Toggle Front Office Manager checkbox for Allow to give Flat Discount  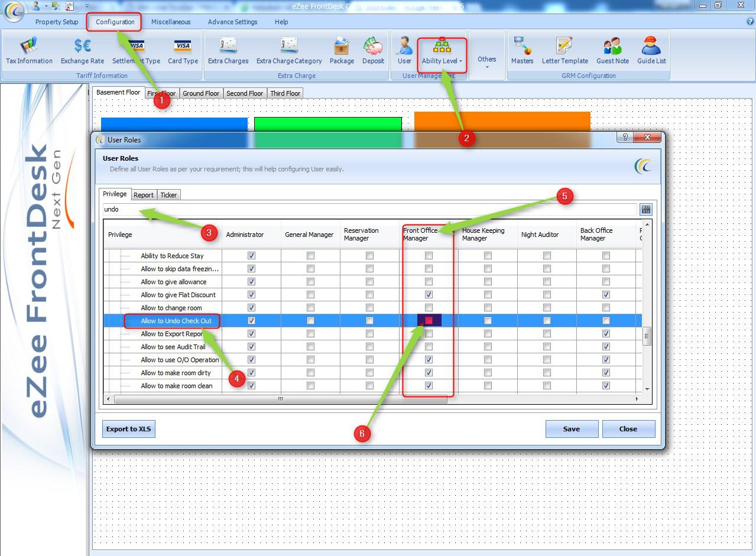click(x=429, y=295)
